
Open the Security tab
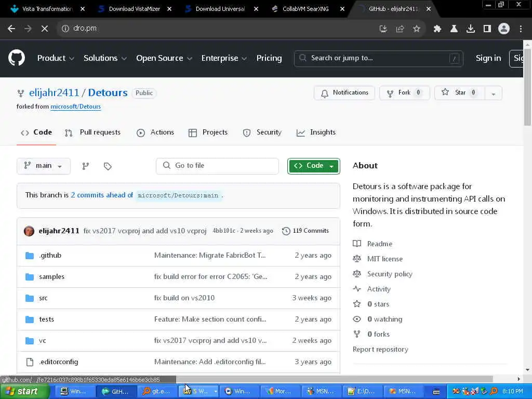[x=262, y=132]
